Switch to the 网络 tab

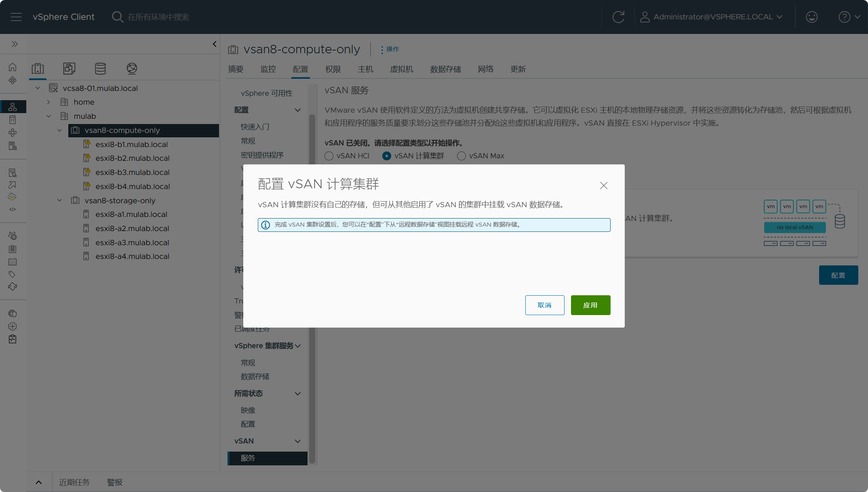pos(486,69)
